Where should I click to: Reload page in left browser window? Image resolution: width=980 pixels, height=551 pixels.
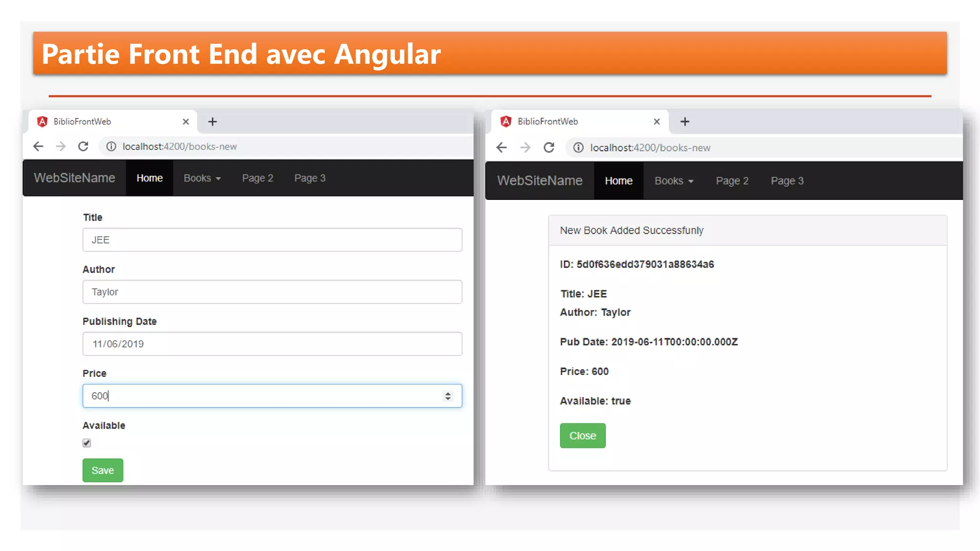pyautogui.click(x=83, y=146)
